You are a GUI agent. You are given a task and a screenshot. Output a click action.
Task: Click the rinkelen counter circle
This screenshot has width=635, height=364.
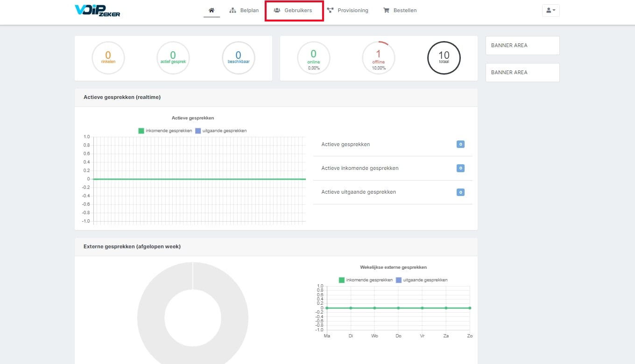point(108,58)
